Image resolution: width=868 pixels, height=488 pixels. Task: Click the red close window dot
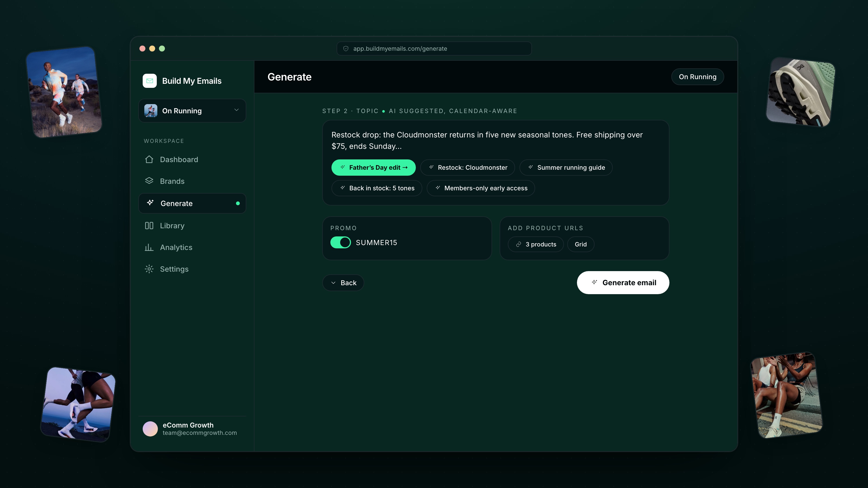click(x=142, y=49)
